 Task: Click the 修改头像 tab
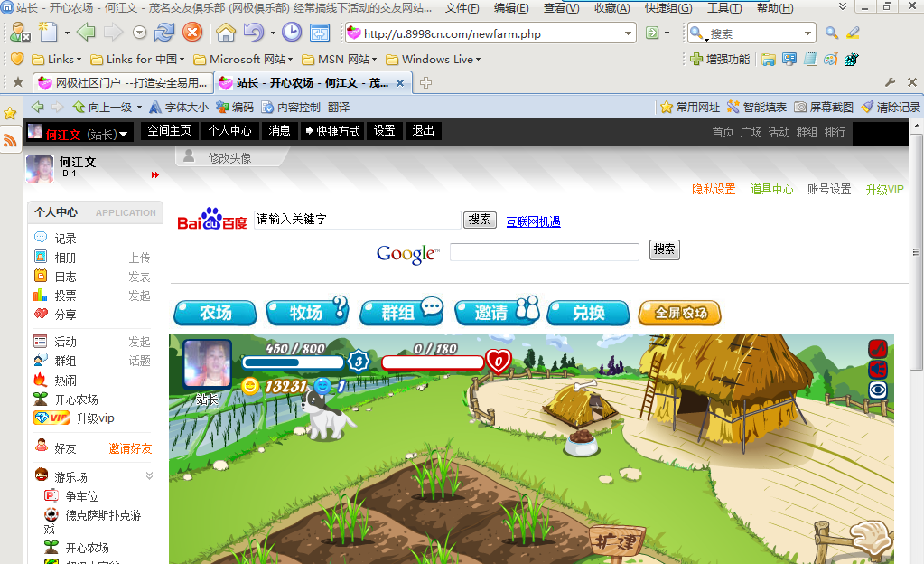[229, 158]
